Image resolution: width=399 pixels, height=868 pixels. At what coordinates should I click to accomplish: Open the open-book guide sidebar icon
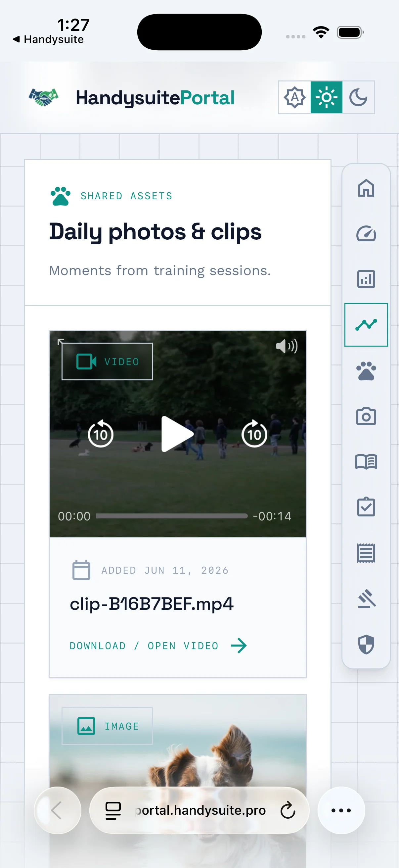pos(366,461)
